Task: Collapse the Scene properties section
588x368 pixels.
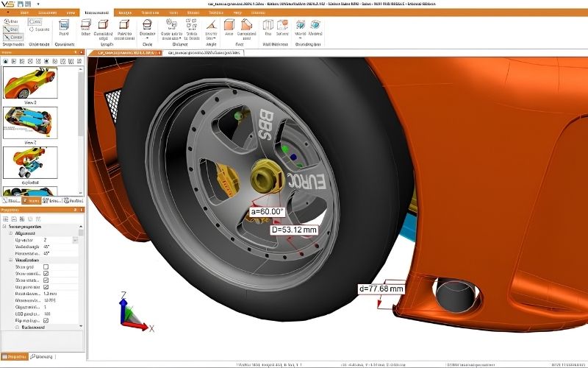Action: click(4, 227)
